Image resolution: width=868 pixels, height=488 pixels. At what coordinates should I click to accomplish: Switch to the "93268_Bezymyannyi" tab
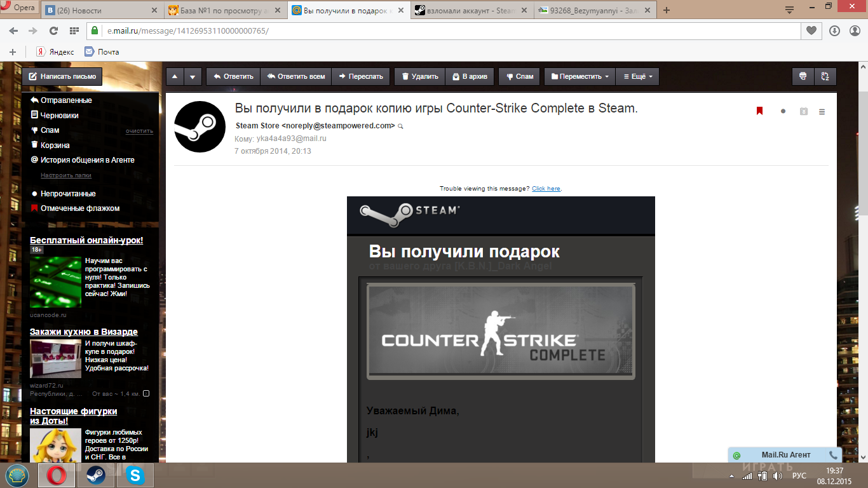[x=593, y=11]
